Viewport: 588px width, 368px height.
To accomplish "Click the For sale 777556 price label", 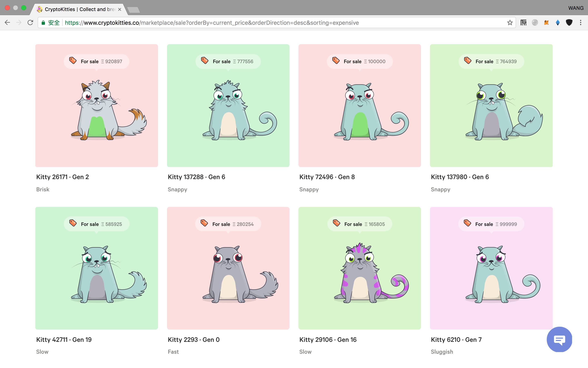I will (228, 61).
